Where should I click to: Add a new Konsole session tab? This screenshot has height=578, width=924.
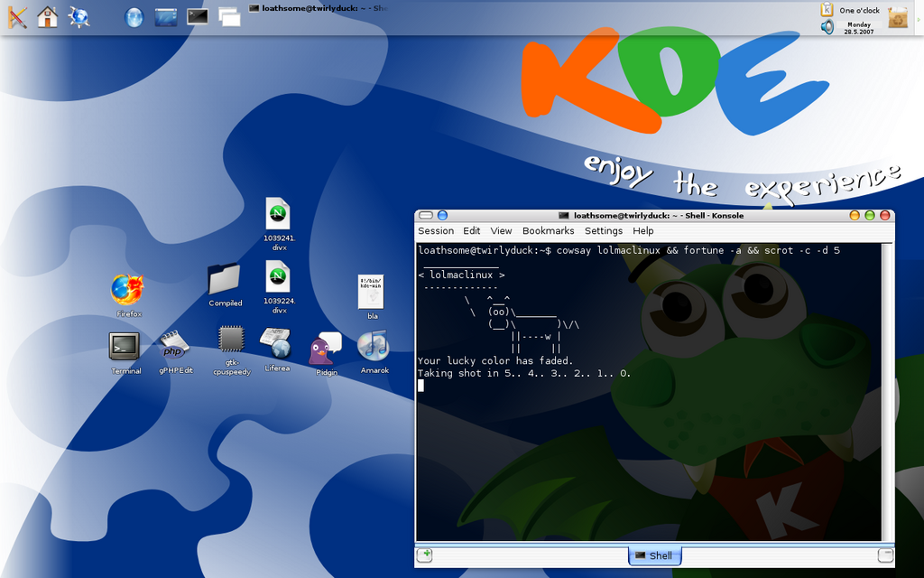[424, 555]
